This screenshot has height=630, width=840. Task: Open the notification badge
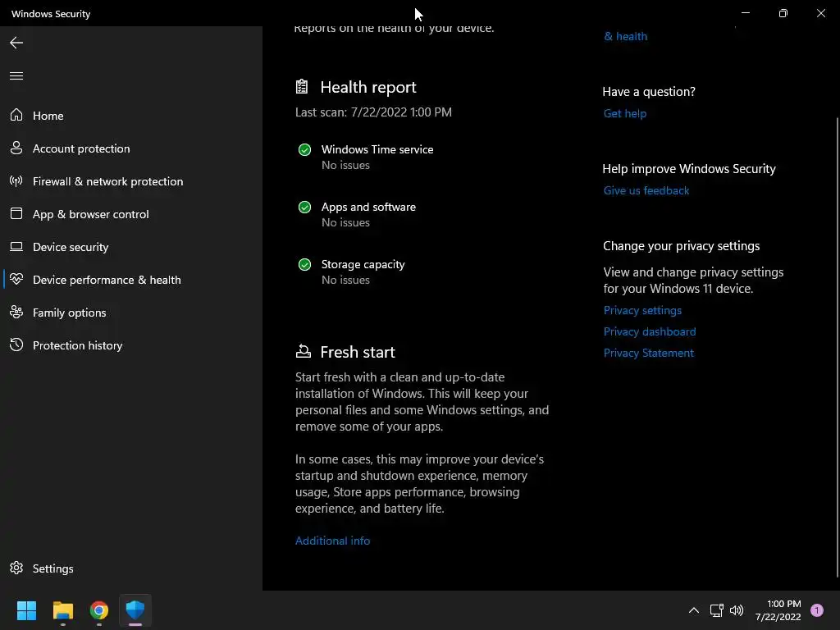click(816, 609)
